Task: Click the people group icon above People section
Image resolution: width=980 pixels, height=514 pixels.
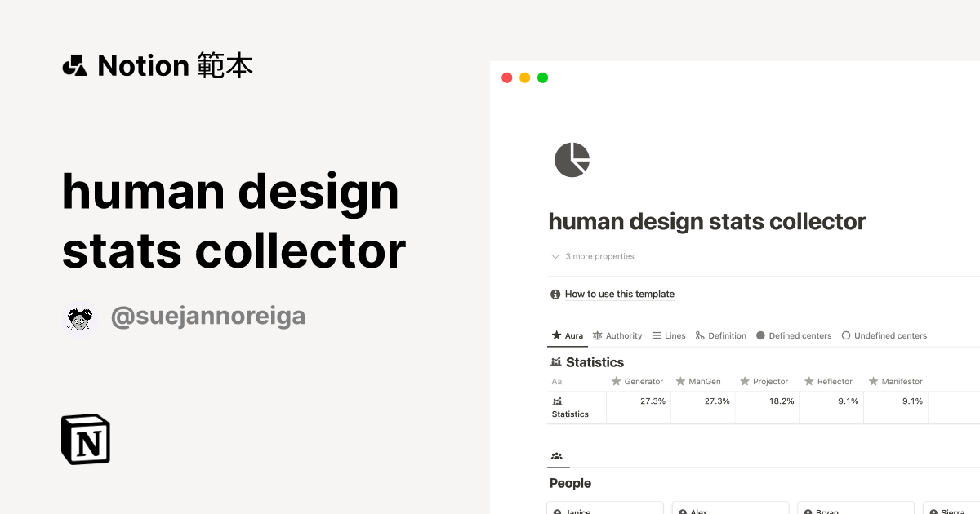Action: coord(557,457)
